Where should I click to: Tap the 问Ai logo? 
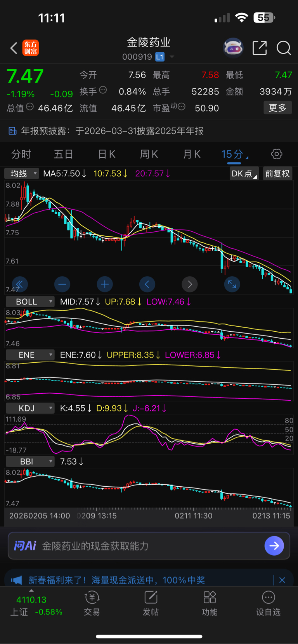[25, 546]
